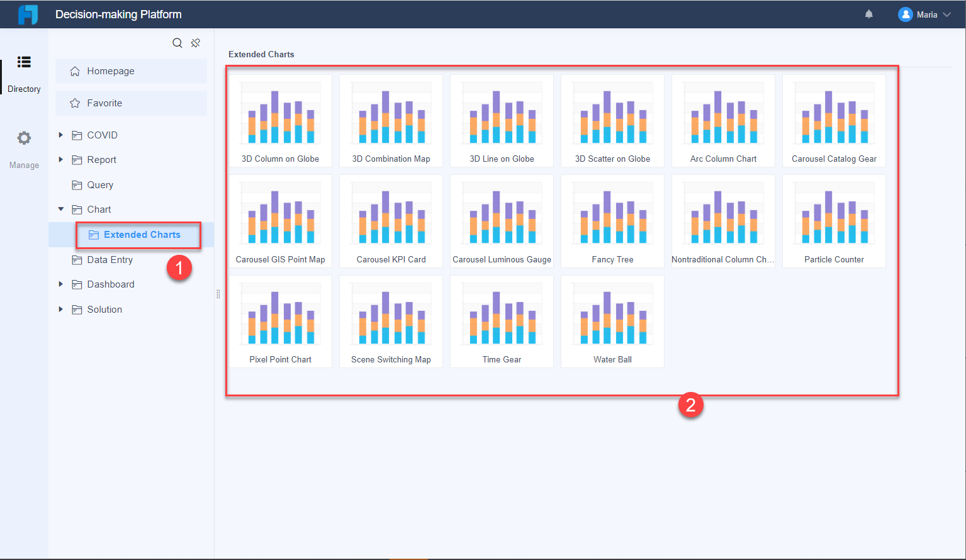Viewport: 966px width, 560px height.
Task: Open the Pixel Point Chart thumbnail
Action: click(x=281, y=322)
